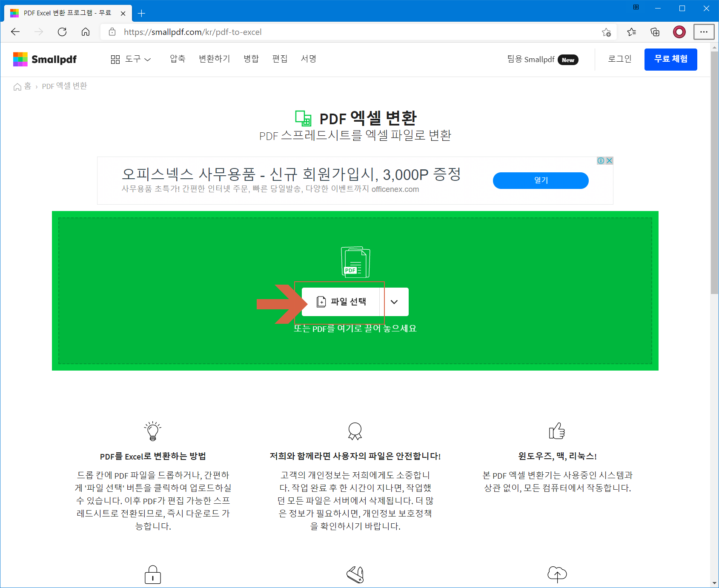
Task: Open browser settings and more menu
Action: (x=704, y=32)
